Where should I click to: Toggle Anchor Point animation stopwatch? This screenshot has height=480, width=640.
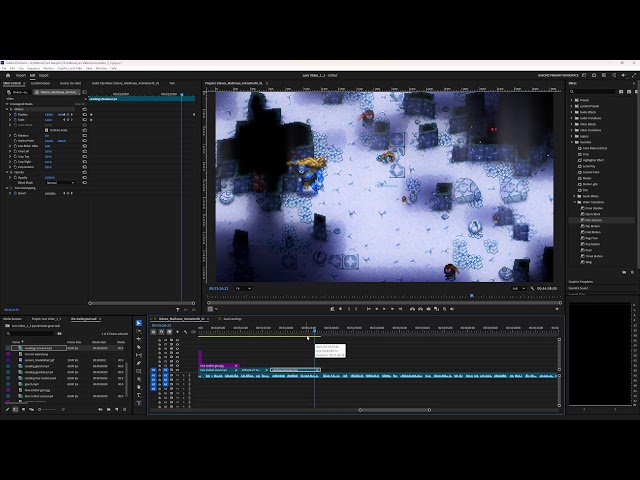(15, 141)
